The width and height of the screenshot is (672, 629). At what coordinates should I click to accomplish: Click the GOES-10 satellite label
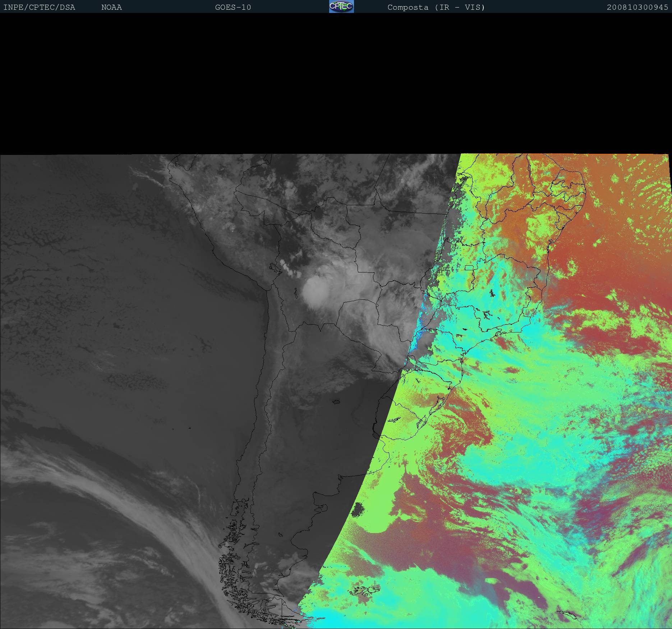[233, 7]
